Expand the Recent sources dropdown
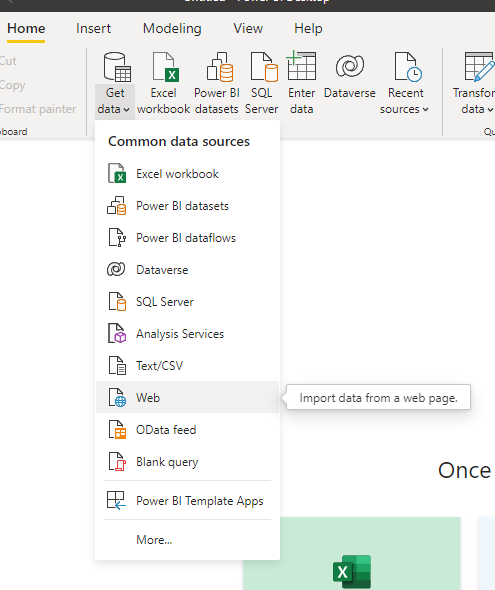495x590 pixels. pyautogui.click(x=405, y=102)
